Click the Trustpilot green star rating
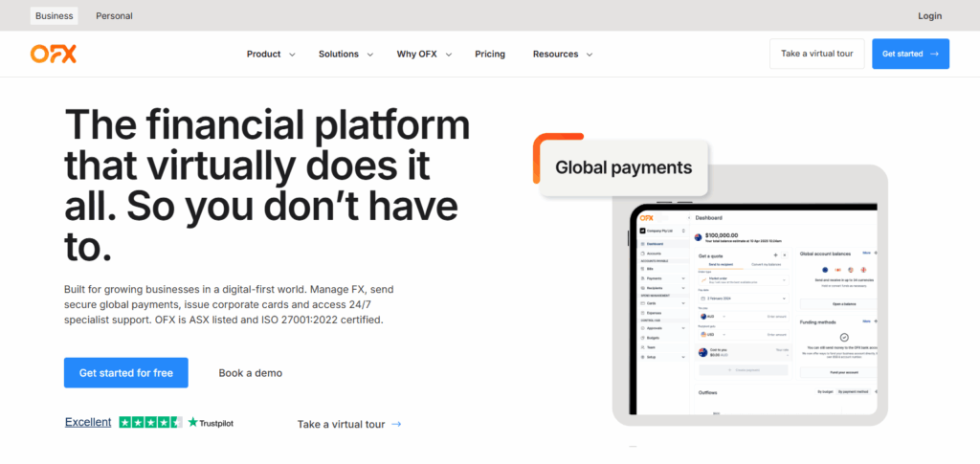Image resolution: width=980 pixels, height=464 pixels. click(150, 422)
